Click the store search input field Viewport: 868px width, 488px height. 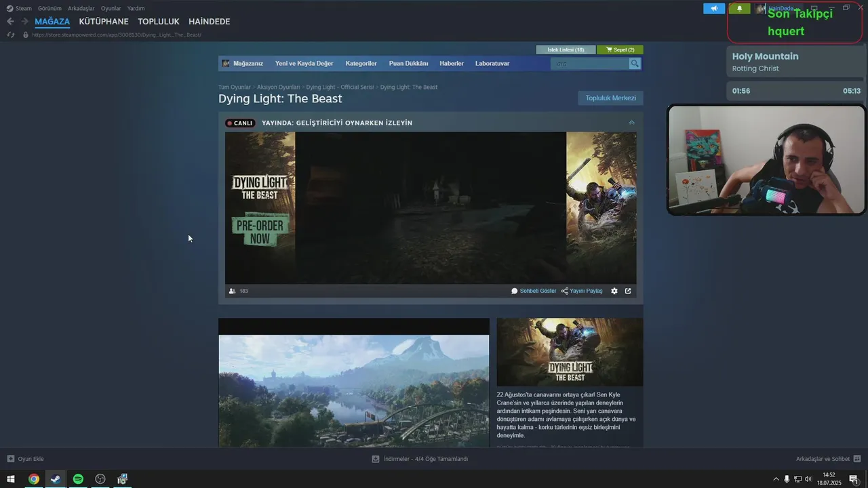pos(590,64)
